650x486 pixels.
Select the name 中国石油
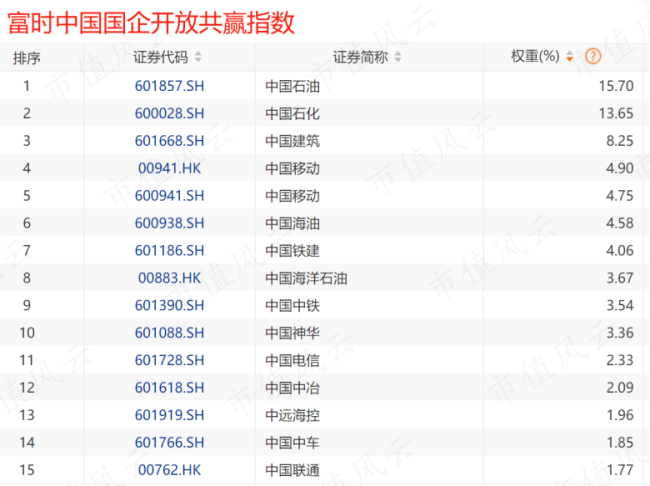click(293, 86)
